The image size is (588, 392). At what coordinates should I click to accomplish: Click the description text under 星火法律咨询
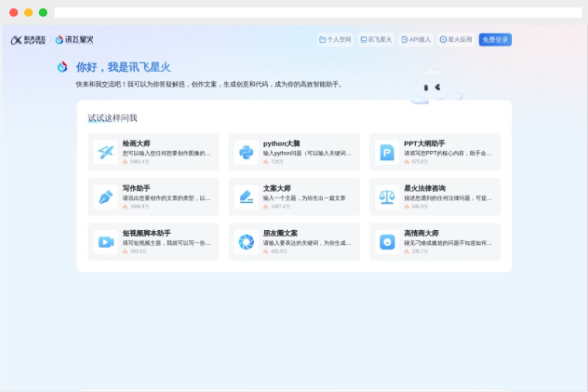pyautogui.click(x=448, y=198)
